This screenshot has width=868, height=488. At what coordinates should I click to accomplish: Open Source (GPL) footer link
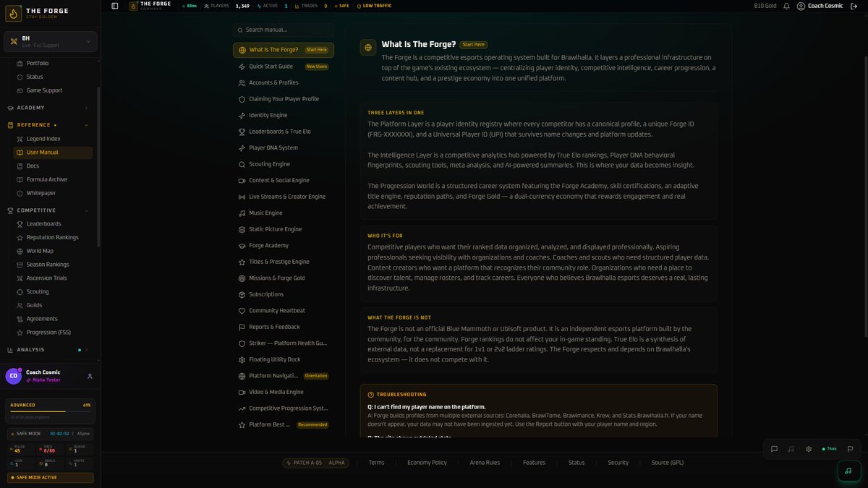coord(667,463)
